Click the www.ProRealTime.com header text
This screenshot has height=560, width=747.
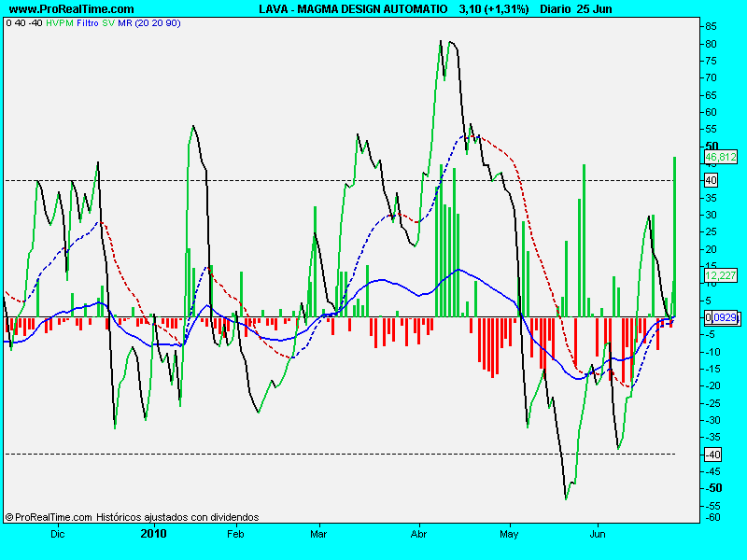(72, 9)
